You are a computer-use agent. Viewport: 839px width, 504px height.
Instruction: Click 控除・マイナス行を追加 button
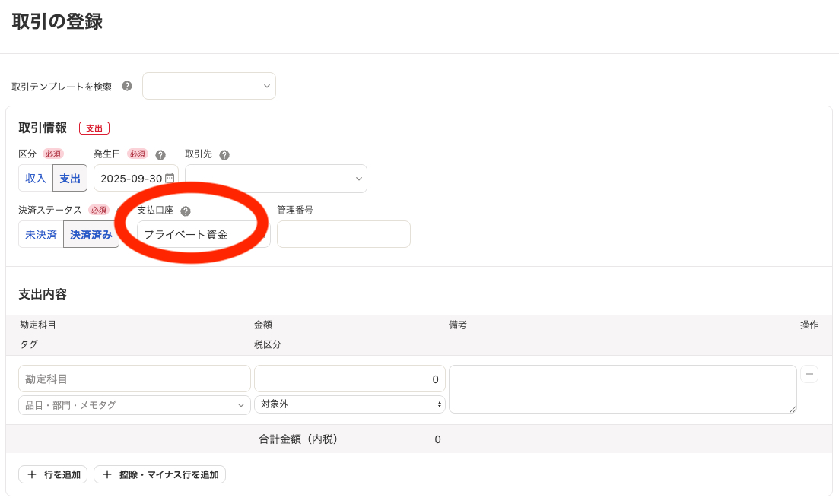160,474
